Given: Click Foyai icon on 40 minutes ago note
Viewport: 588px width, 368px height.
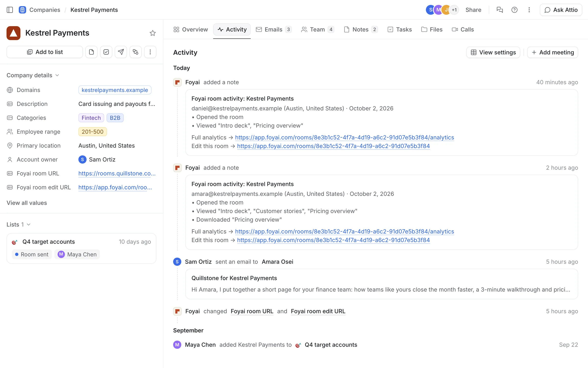Looking at the screenshot, I should [177, 82].
